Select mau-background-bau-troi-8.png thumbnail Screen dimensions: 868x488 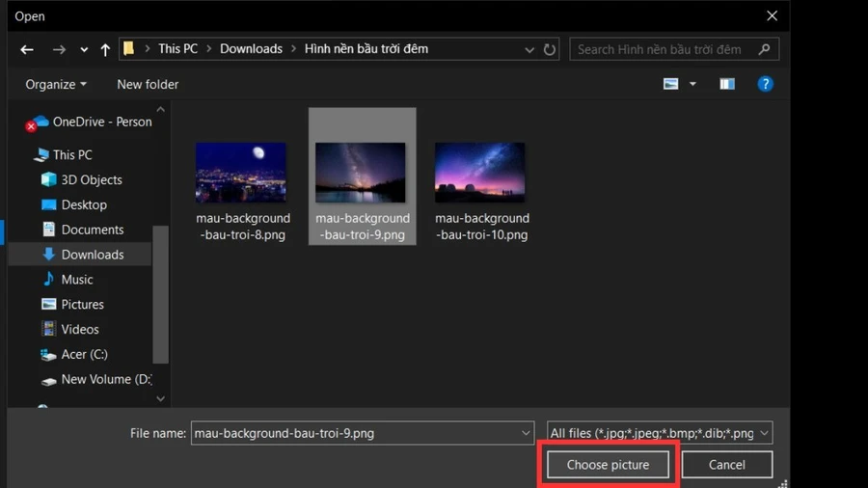pyautogui.click(x=241, y=172)
